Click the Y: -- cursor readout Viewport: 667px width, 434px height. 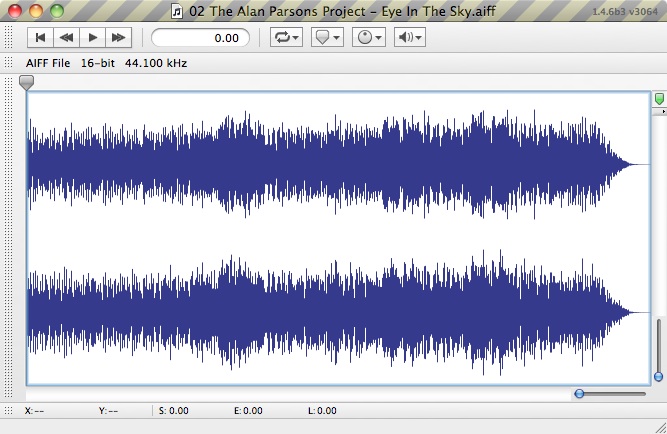[x=108, y=411]
